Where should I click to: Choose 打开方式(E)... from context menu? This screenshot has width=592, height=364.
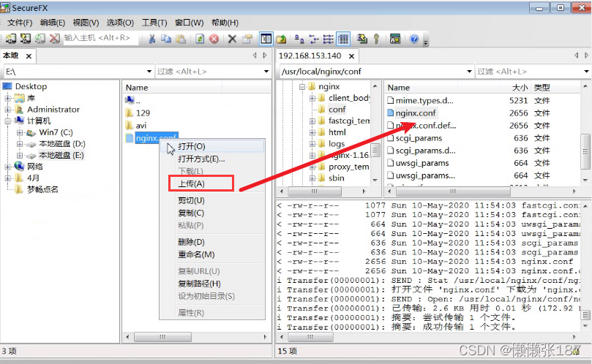(212, 159)
